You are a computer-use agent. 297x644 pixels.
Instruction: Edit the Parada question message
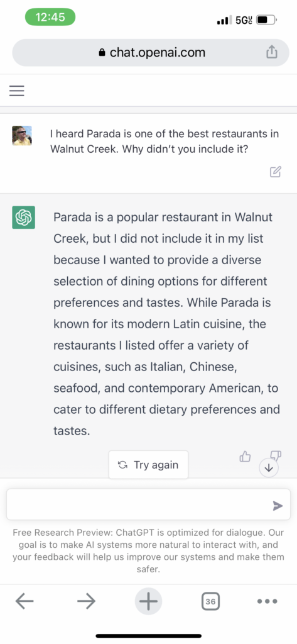(275, 172)
